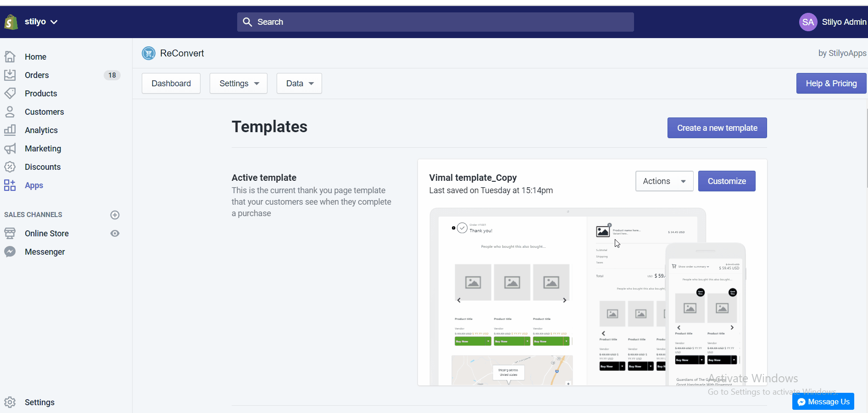
Task: Open Customers in sidebar
Action: pyautogui.click(x=44, y=112)
